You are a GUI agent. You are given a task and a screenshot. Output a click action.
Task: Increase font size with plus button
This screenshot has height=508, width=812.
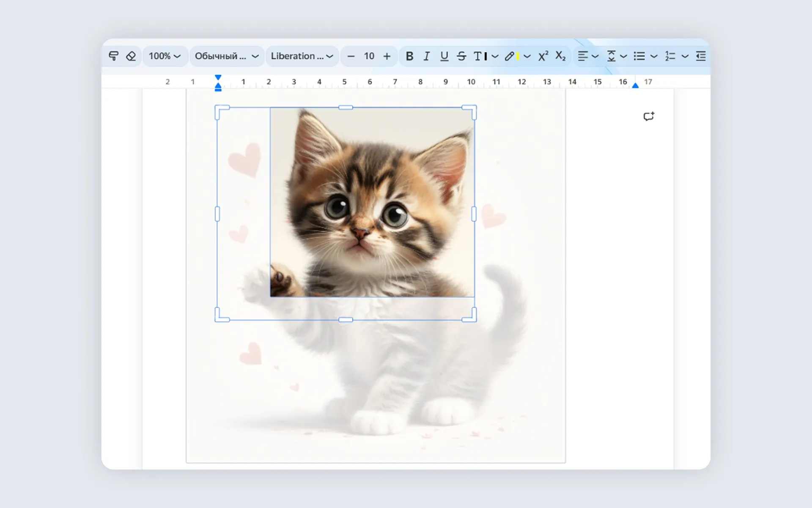tap(387, 56)
